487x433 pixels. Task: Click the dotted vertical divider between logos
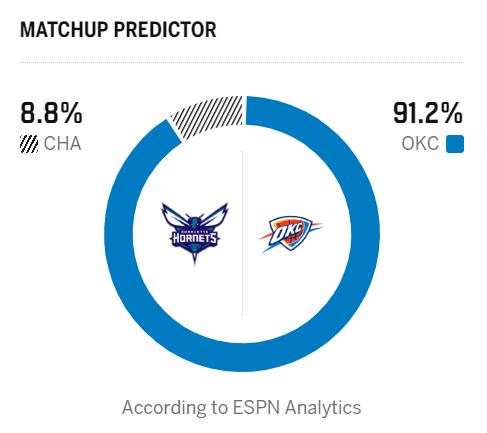coord(242,233)
